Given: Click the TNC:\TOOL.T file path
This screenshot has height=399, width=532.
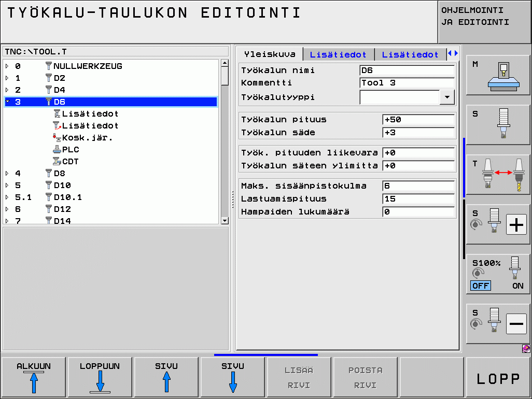Looking at the screenshot, I should 36,51.
